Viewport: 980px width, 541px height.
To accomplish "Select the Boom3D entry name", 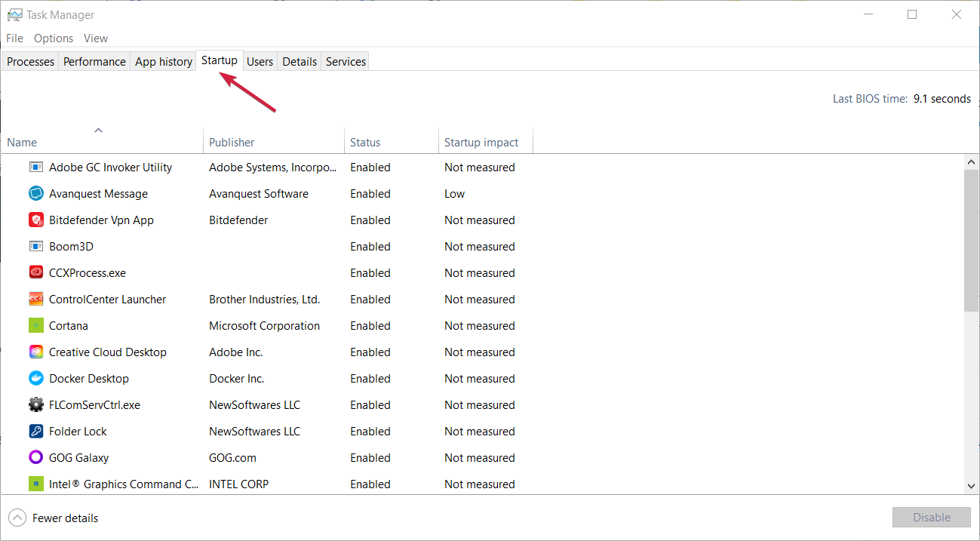I will 71,247.
